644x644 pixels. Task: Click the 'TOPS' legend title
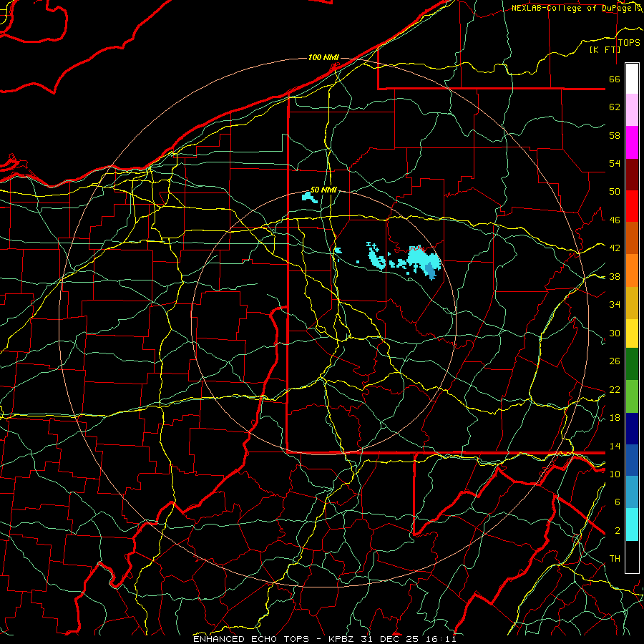point(629,43)
